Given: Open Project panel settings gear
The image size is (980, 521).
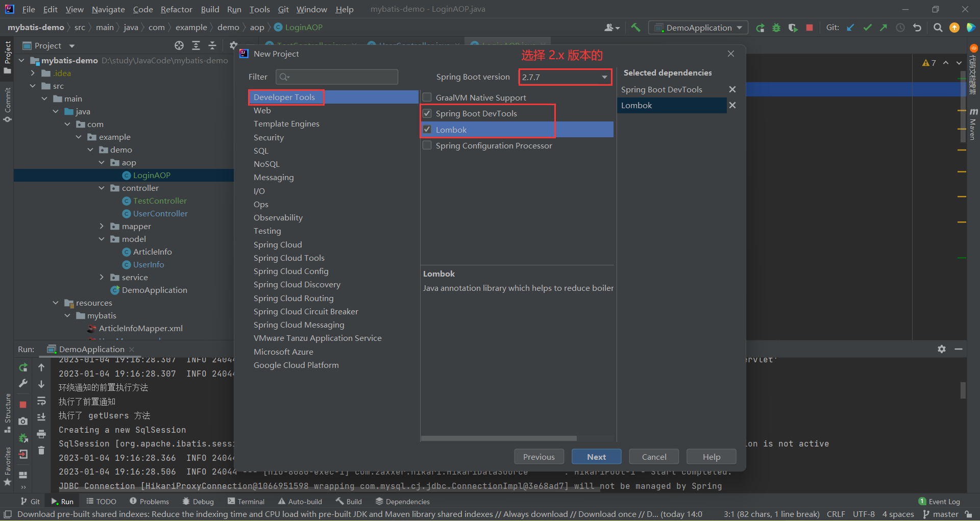Looking at the screenshot, I should point(233,45).
